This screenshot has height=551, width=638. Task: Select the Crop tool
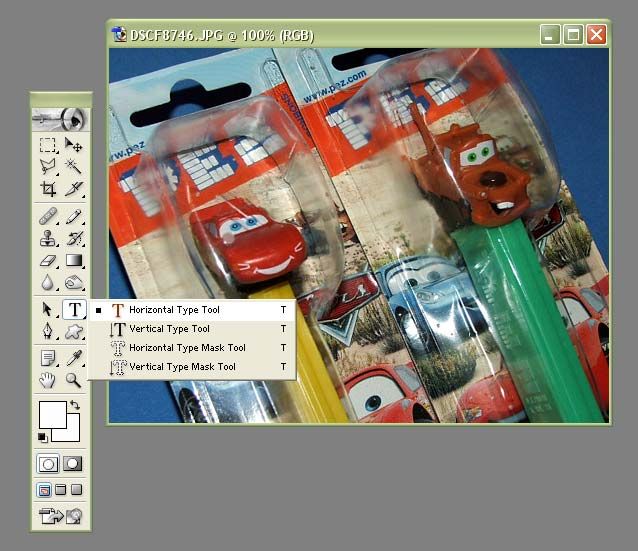(48, 189)
